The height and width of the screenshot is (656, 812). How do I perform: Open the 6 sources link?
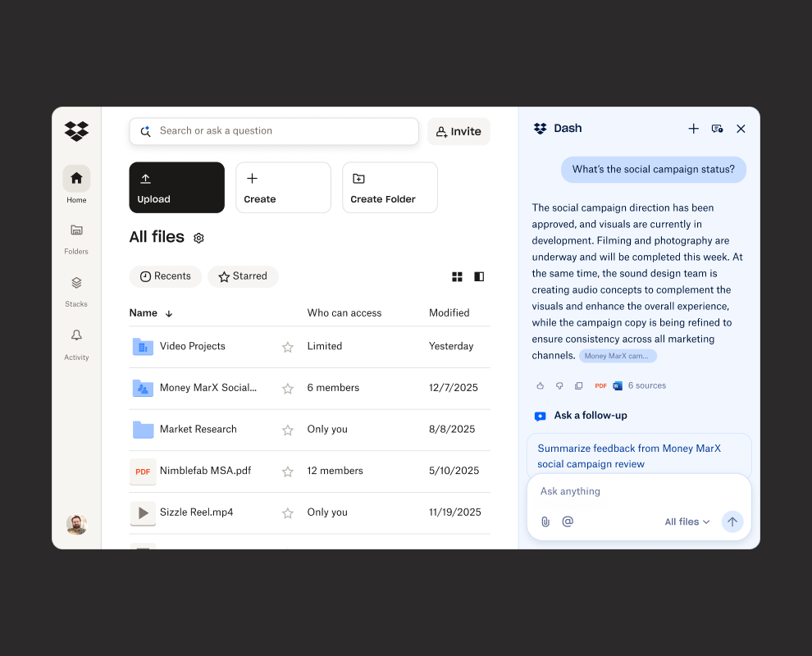[647, 385]
